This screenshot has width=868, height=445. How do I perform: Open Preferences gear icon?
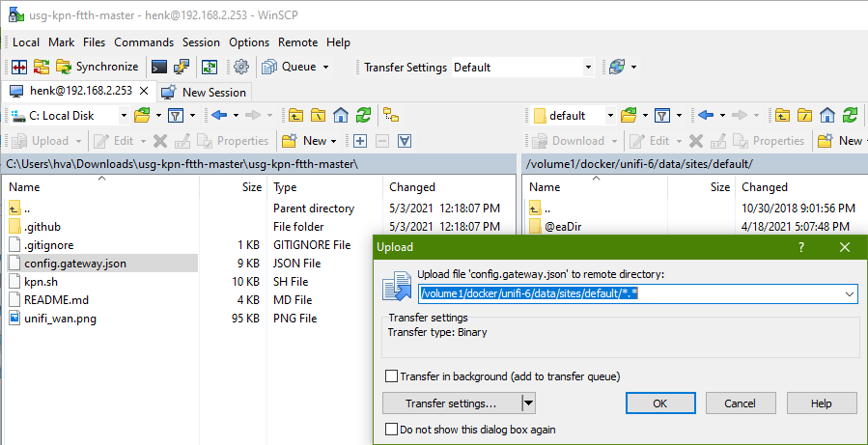(240, 67)
